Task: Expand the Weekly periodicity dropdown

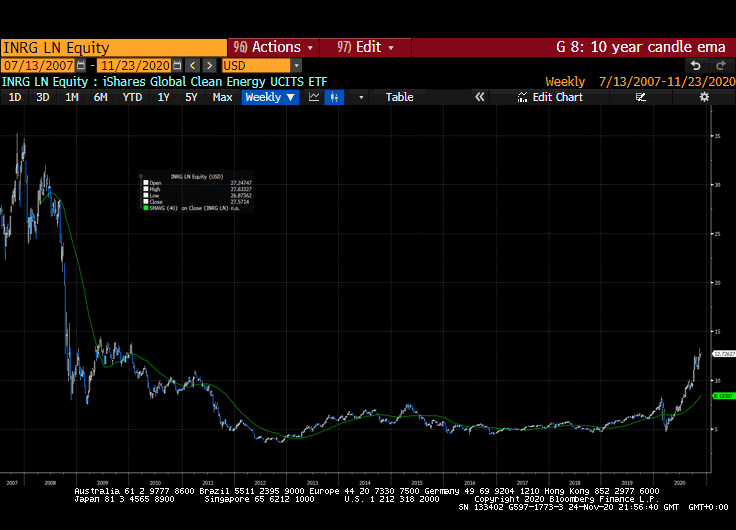Action: pyautogui.click(x=270, y=97)
